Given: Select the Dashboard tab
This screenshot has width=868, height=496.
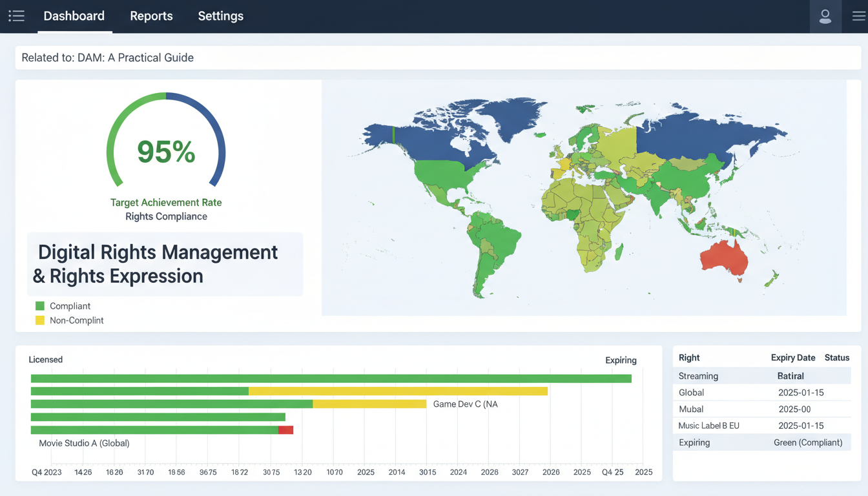Looking at the screenshot, I should pyautogui.click(x=74, y=15).
